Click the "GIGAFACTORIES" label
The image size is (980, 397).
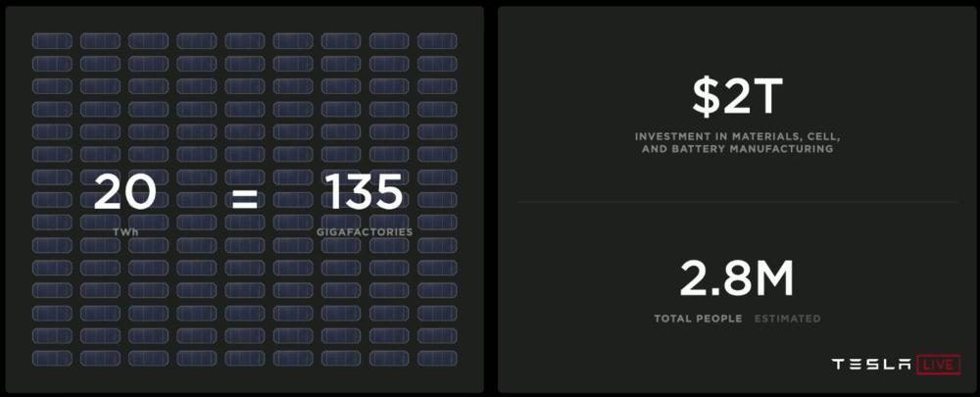pyautogui.click(x=365, y=232)
